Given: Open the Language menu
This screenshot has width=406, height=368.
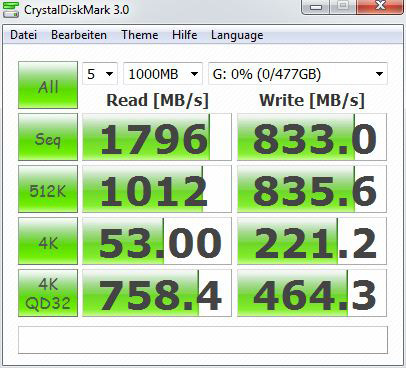Looking at the screenshot, I should pos(237,36).
